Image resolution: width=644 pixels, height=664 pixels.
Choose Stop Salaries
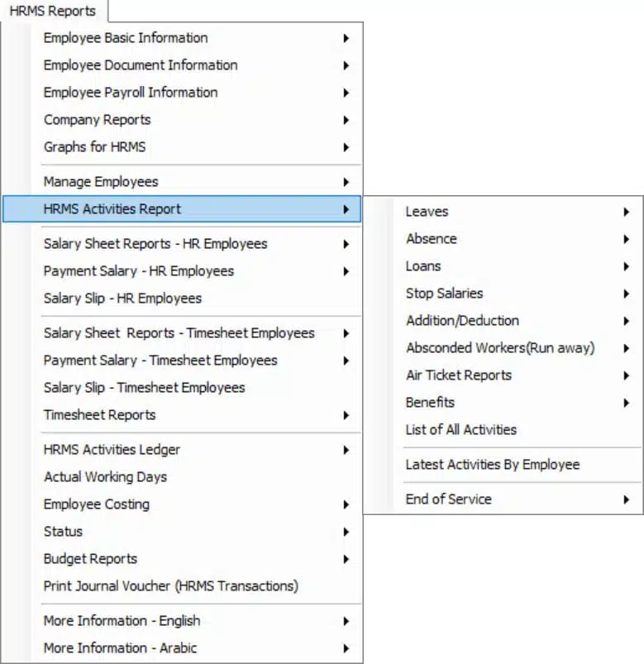pyautogui.click(x=503, y=294)
